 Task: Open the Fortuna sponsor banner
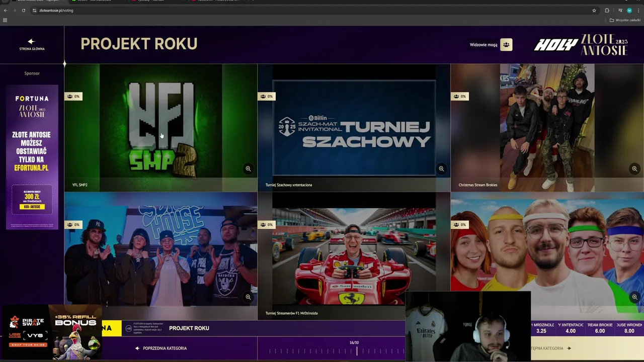[32, 157]
